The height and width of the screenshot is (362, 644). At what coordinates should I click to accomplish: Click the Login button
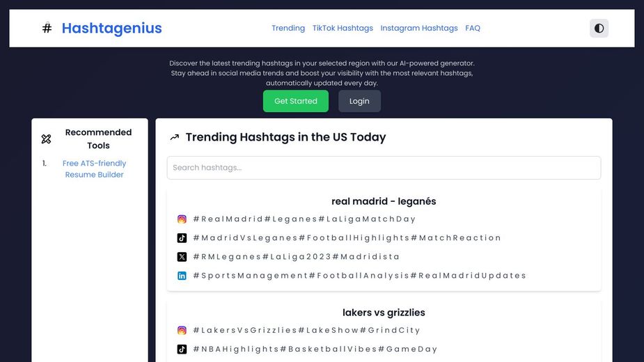tap(359, 101)
